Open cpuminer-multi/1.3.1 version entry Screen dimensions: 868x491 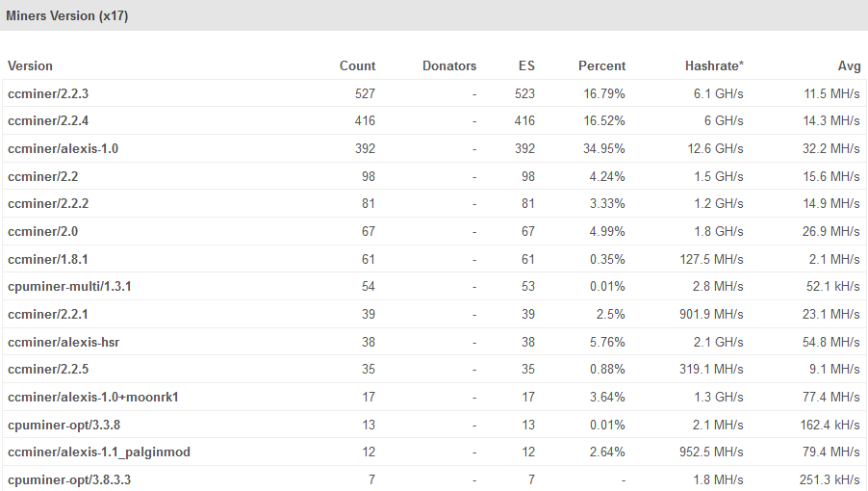(x=69, y=287)
